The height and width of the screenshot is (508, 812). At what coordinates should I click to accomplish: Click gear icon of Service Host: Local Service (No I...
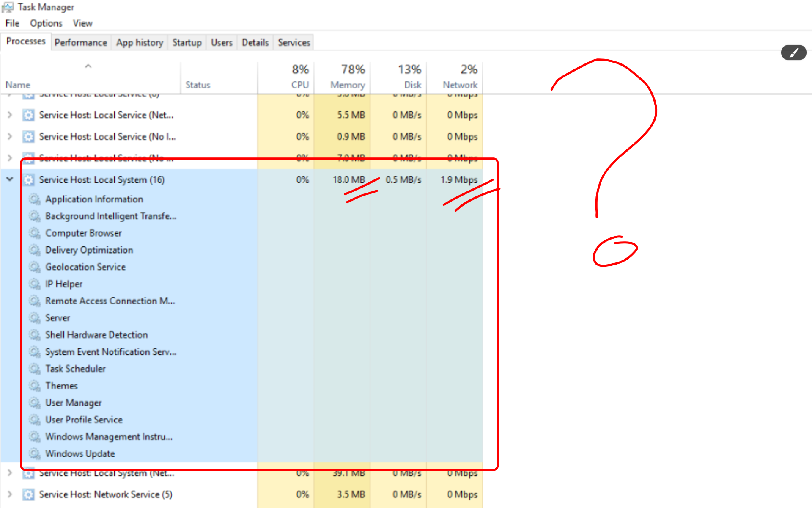click(x=28, y=137)
